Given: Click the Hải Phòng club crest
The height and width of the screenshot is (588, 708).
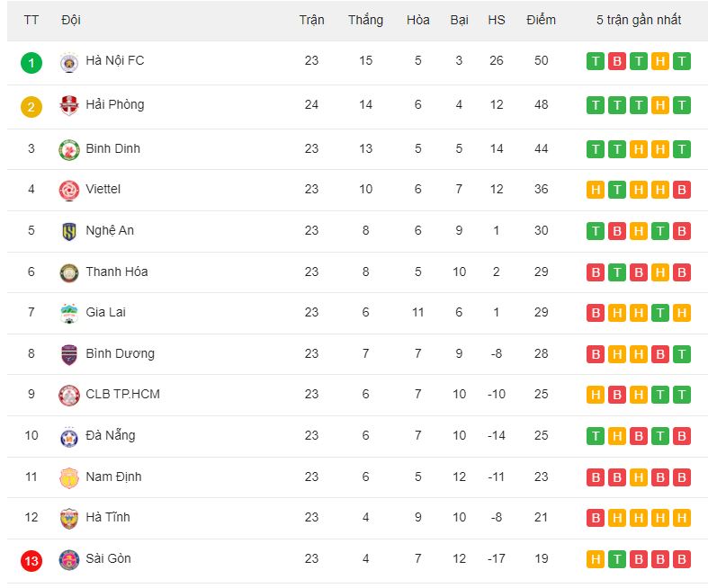Looking at the screenshot, I should coord(69,105).
